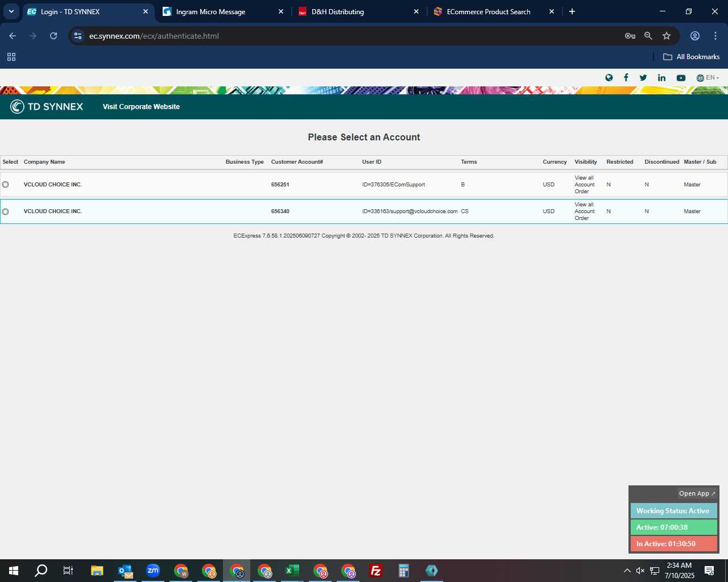Open Outlook from taskbar

point(125,571)
